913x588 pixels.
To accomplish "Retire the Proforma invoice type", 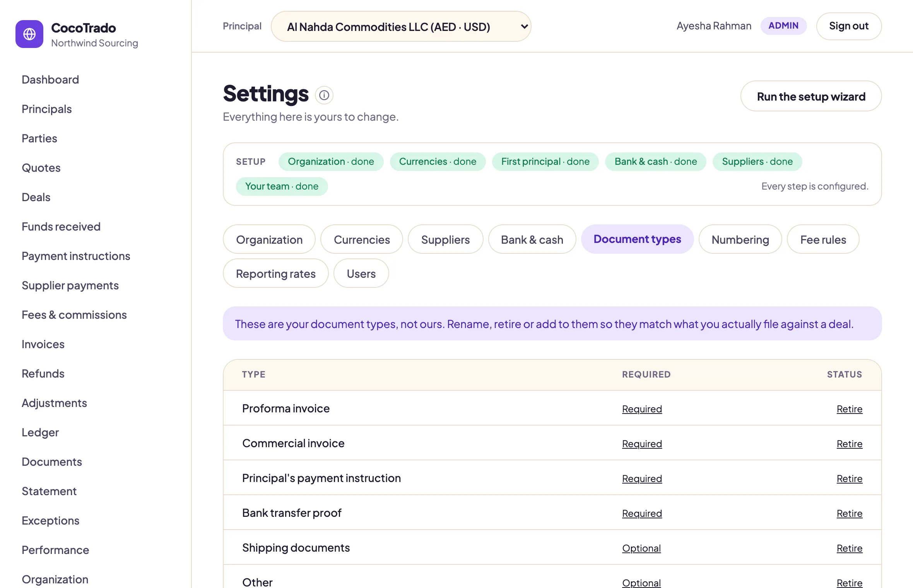I will click(850, 409).
